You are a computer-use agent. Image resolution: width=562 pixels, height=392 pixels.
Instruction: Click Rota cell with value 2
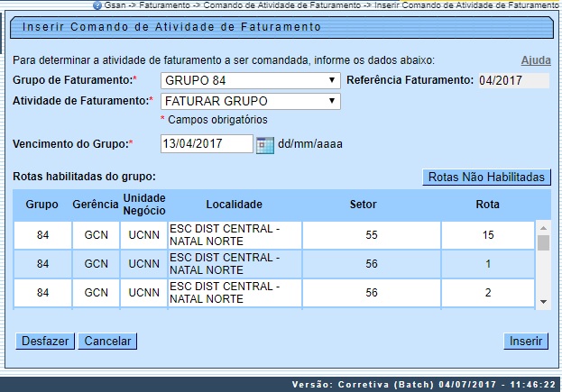click(488, 293)
